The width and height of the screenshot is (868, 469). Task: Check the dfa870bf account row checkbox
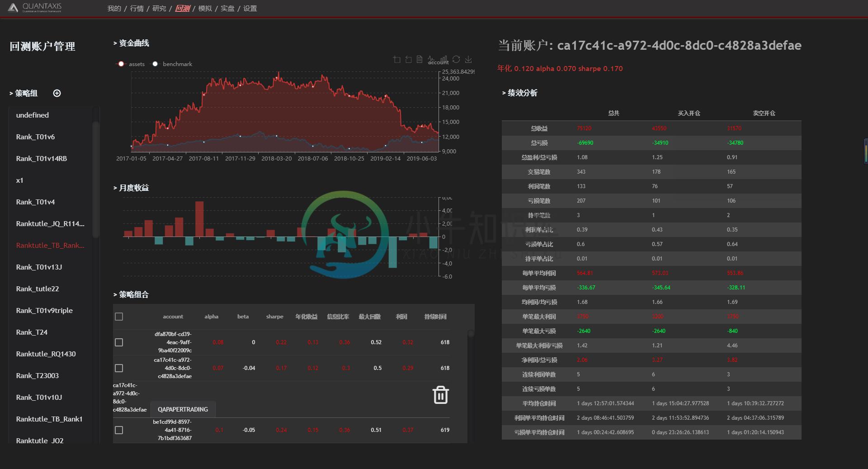pos(119,342)
